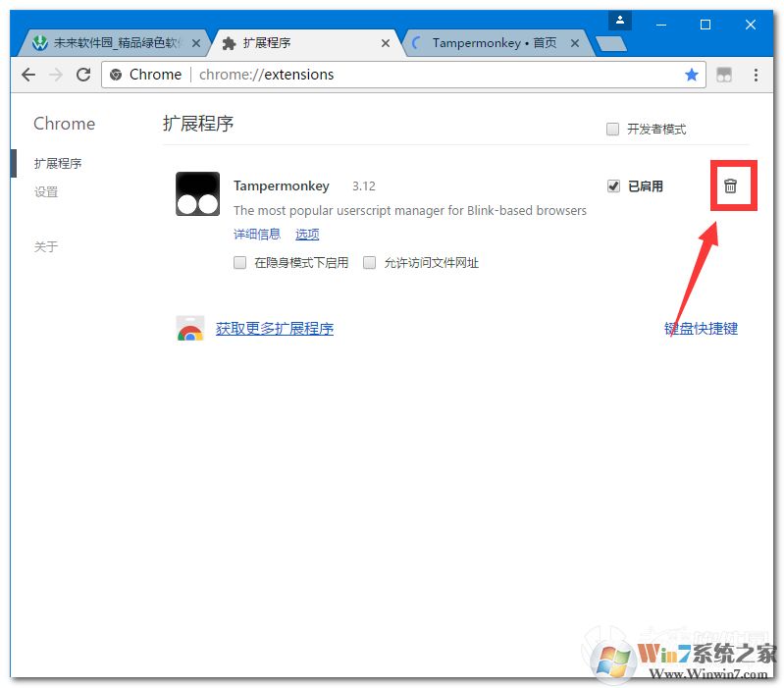This screenshot has height=688, width=784.
Task: Check 允许访问文件网址 option
Action: tap(370, 262)
